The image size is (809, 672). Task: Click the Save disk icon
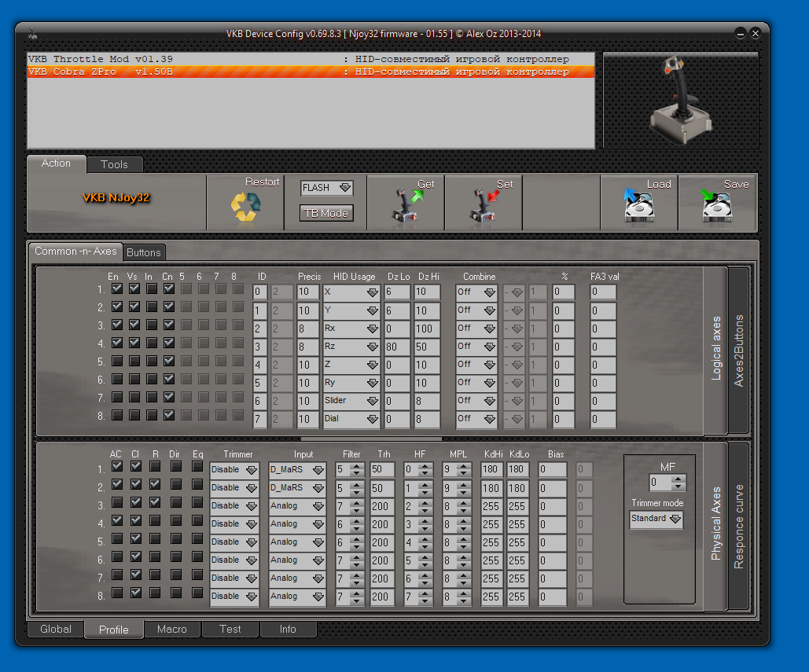point(717,207)
